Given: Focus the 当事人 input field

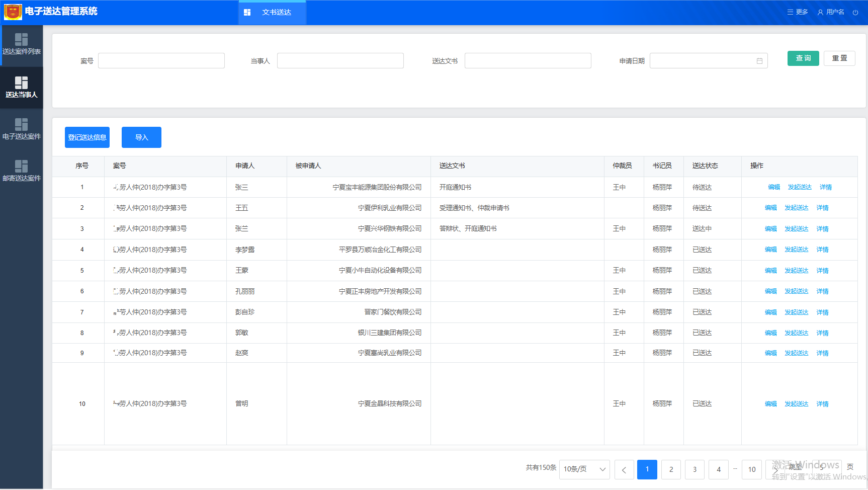Looking at the screenshot, I should (340, 61).
